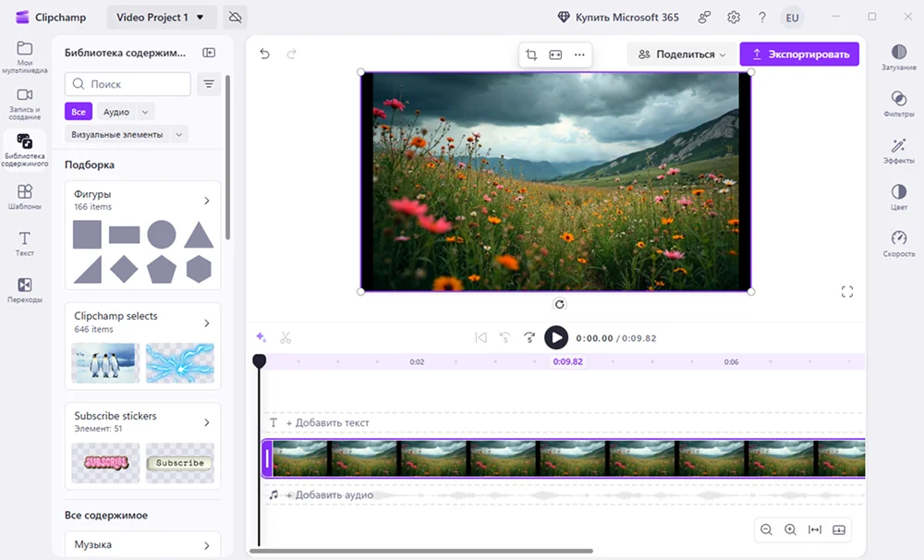Skip forward five seconds
This screenshot has width=924, height=560.
click(529, 337)
